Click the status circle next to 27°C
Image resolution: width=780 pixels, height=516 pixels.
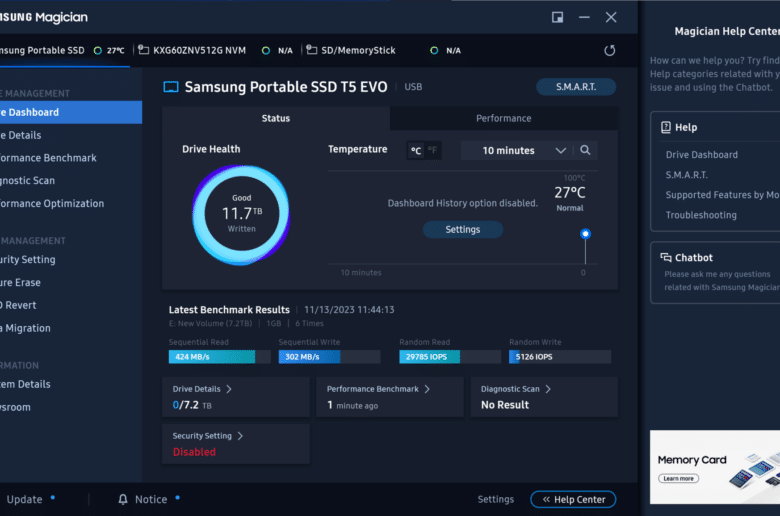[98, 50]
